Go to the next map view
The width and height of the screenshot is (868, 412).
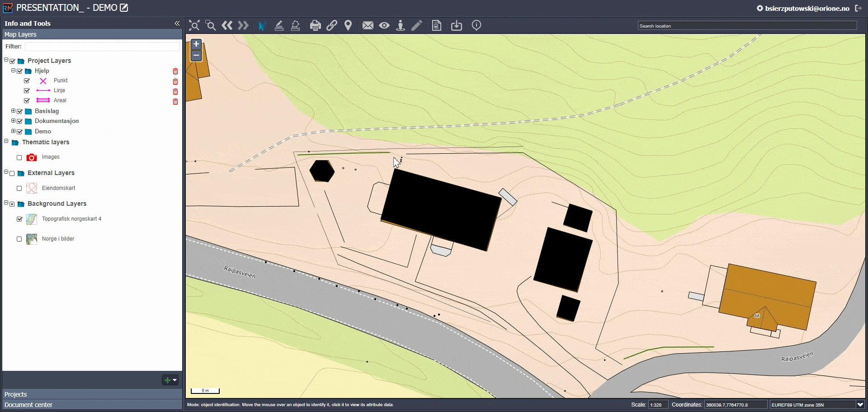[x=243, y=25]
